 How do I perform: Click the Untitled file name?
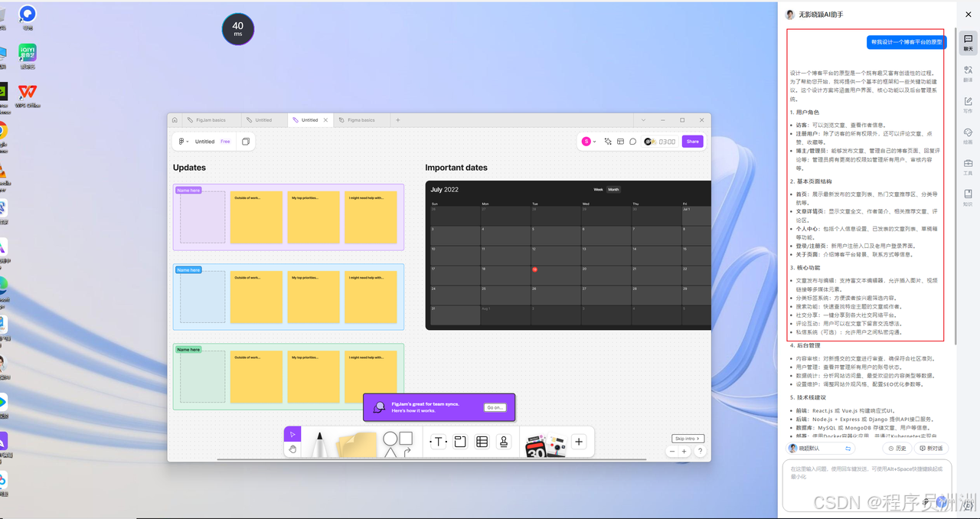pos(204,142)
